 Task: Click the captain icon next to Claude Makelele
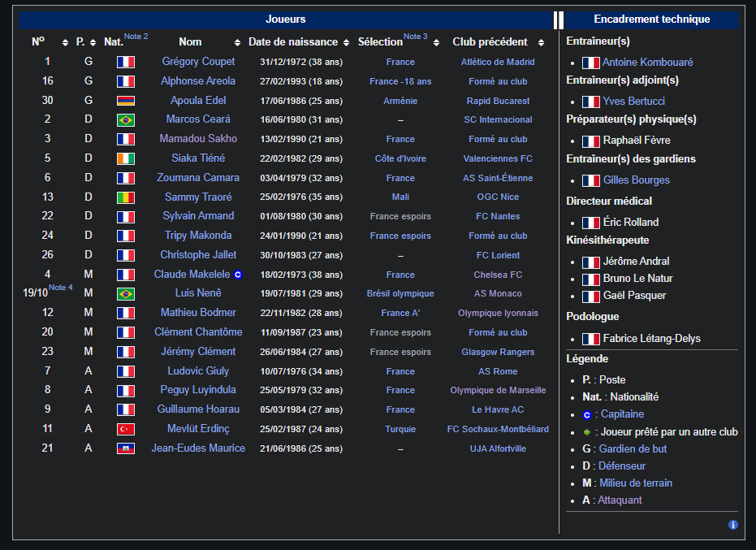click(x=238, y=275)
